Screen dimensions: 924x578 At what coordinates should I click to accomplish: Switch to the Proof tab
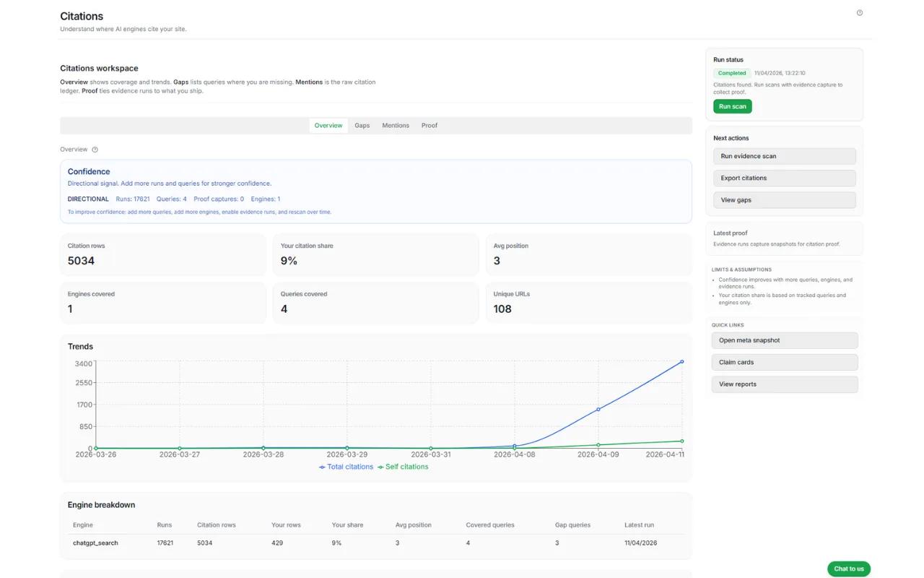point(430,126)
